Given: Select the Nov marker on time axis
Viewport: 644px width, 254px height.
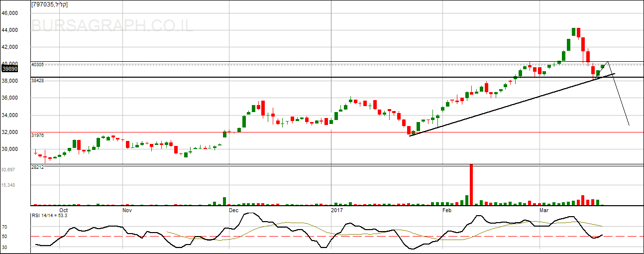Looking at the screenshot, I should coord(127,211).
